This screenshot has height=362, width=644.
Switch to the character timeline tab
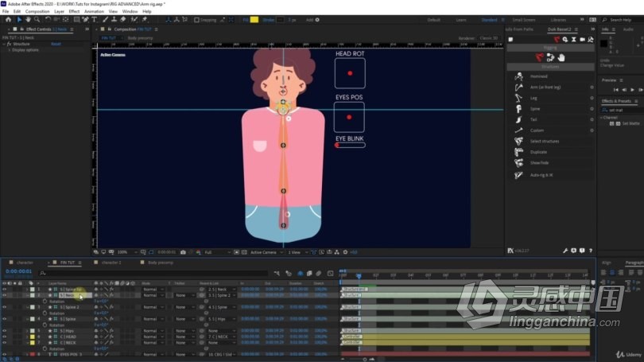tap(25, 263)
